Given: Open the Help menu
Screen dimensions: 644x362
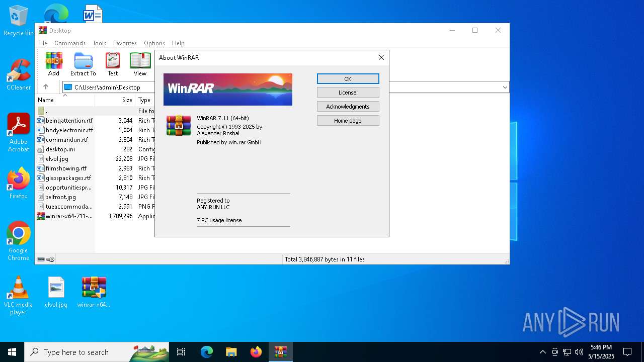Looking at the screenshot, I should point(178,43).
